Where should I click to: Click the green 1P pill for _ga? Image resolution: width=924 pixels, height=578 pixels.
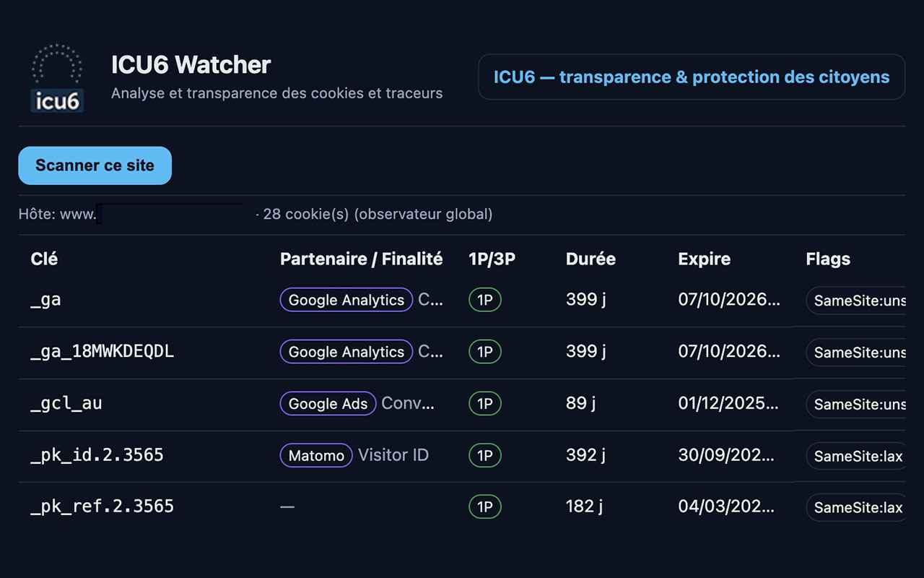pyautogui.click(x=484, y=300)
